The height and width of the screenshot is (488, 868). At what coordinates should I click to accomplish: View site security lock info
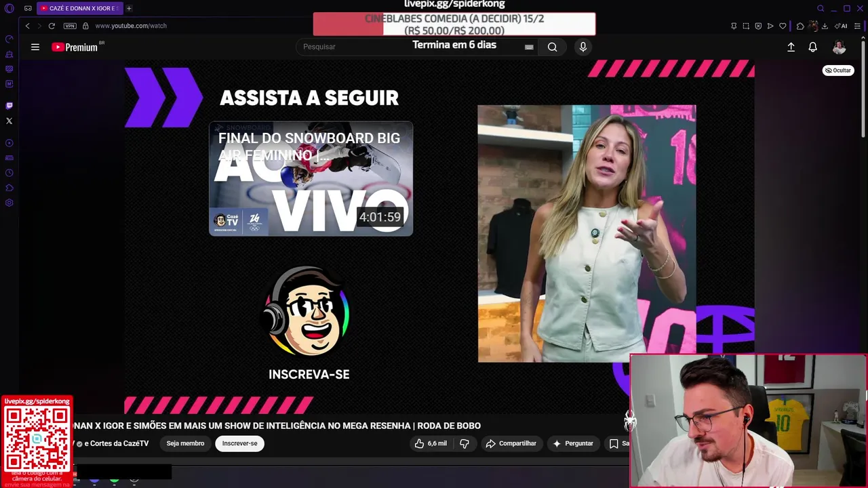point(85,26)
